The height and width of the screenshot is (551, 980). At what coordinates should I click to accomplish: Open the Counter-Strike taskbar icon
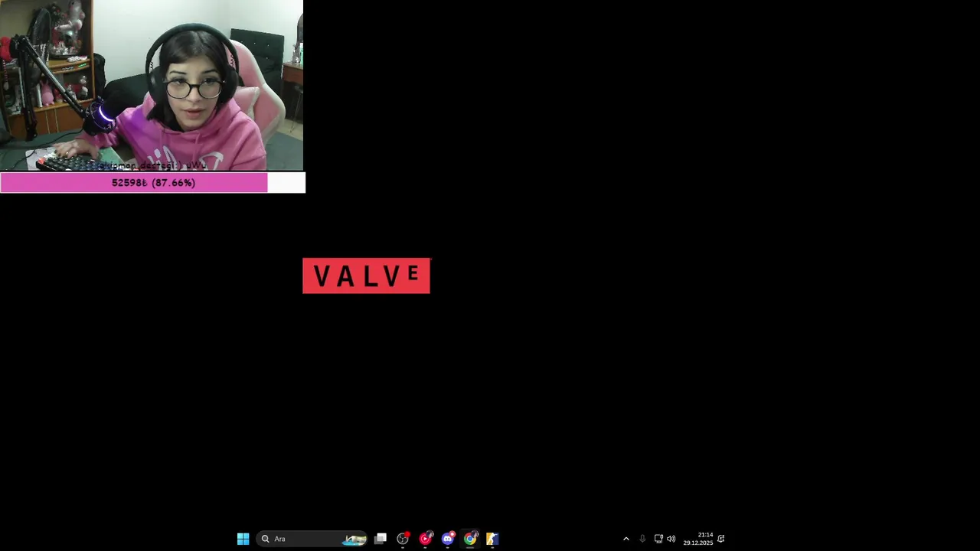pos(492,539)
